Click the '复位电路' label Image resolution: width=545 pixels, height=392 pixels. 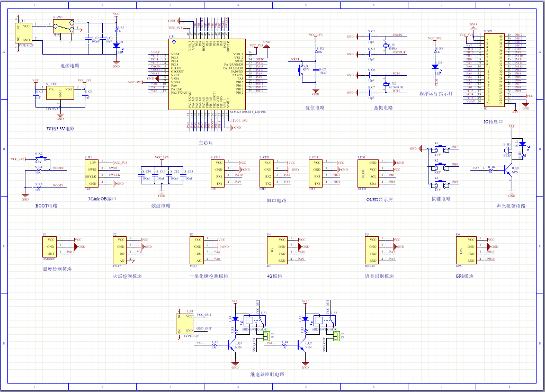tap(315, 108)
